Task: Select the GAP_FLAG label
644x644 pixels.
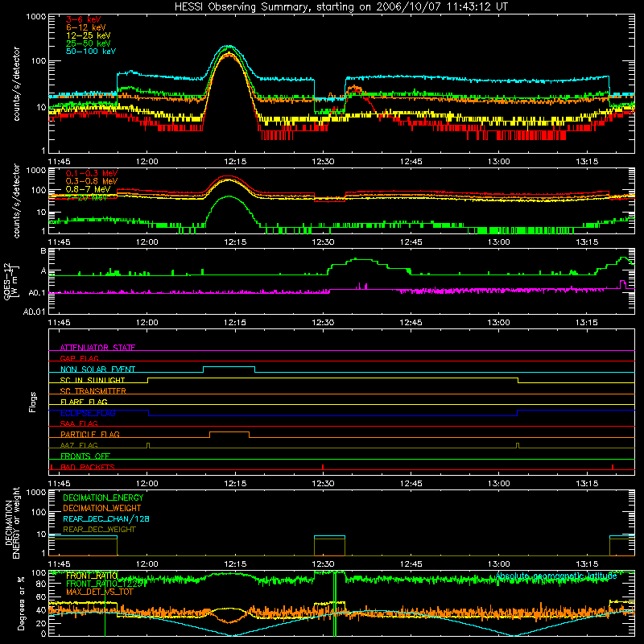Action: (79, 358)
